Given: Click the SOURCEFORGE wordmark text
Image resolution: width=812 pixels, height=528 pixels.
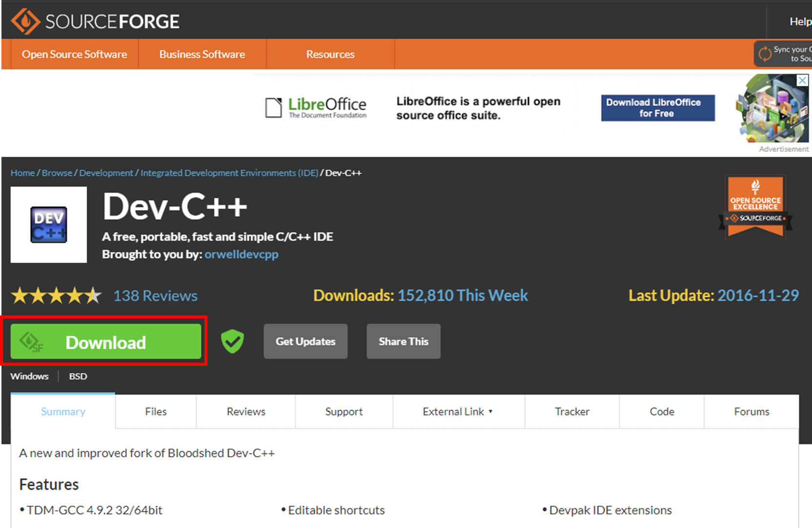Looking at the screenshot, I should click(x=112, y=21).
